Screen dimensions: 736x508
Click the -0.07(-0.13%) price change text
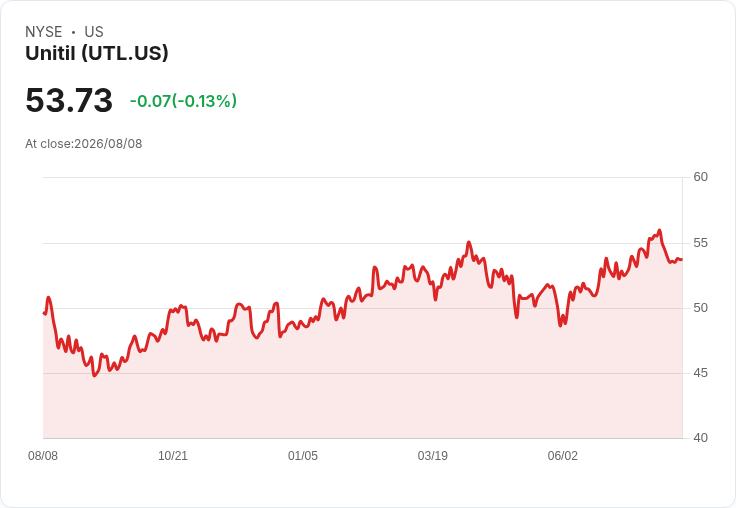(x=183, y=101)
